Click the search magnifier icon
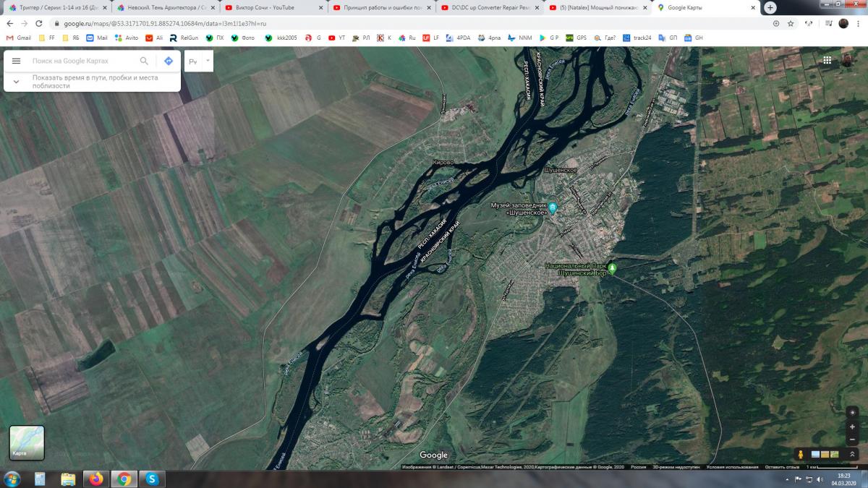 144,61
